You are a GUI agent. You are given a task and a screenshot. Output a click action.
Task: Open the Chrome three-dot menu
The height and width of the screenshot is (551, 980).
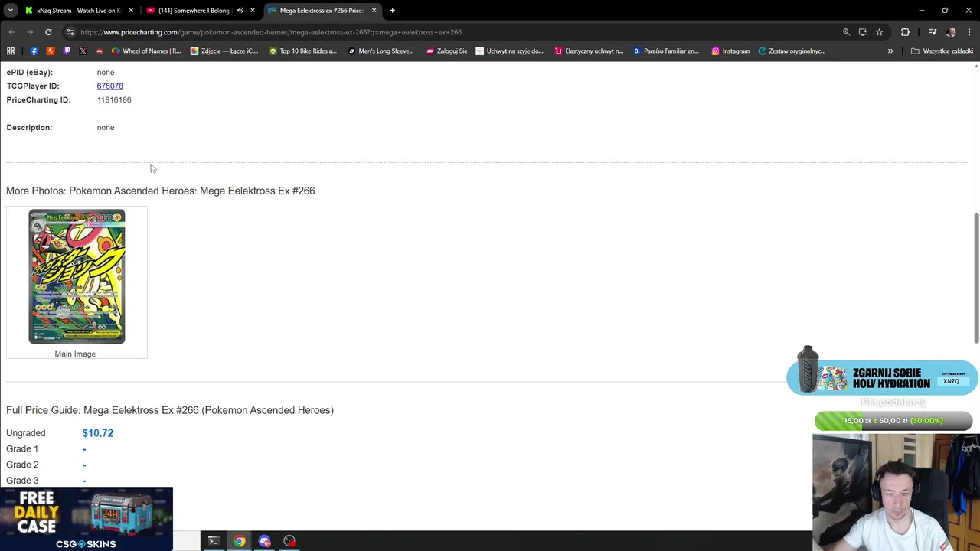click(x=969, y=32)
